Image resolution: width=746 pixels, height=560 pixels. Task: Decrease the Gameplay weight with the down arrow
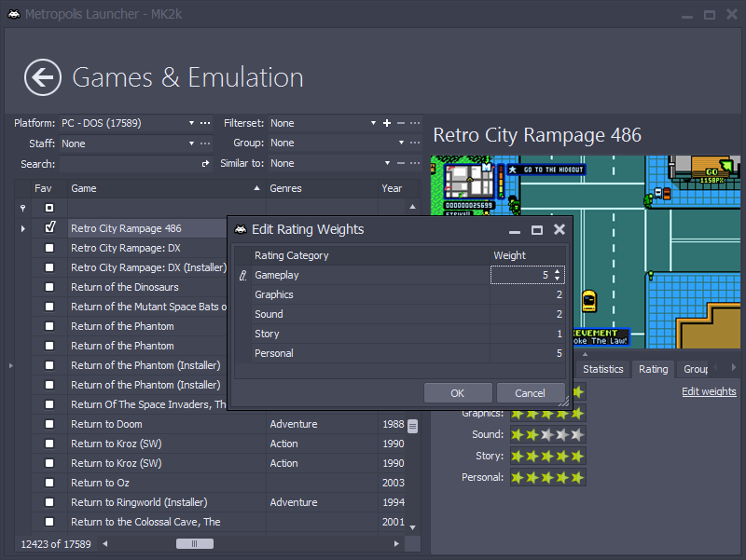[557, 279]
